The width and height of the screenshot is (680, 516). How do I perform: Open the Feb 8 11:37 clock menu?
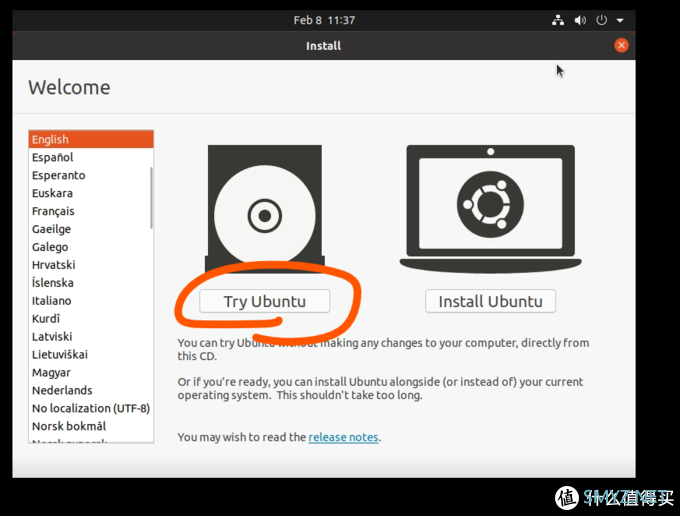(324, 20)
